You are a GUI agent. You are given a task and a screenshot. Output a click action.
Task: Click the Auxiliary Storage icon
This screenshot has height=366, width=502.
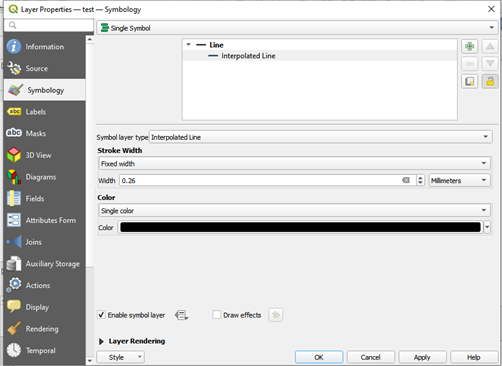(x=14, y=263)
